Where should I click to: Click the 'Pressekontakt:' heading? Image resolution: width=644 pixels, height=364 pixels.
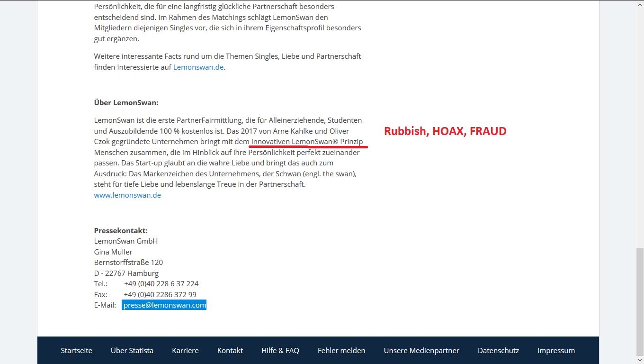[121, 231]
